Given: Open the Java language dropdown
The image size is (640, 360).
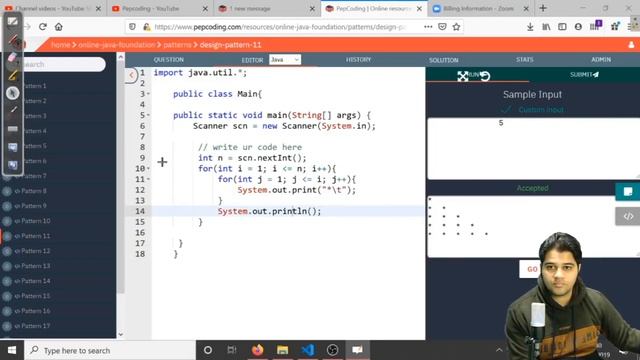Looking at the screenshot, I should coord(285,60).
